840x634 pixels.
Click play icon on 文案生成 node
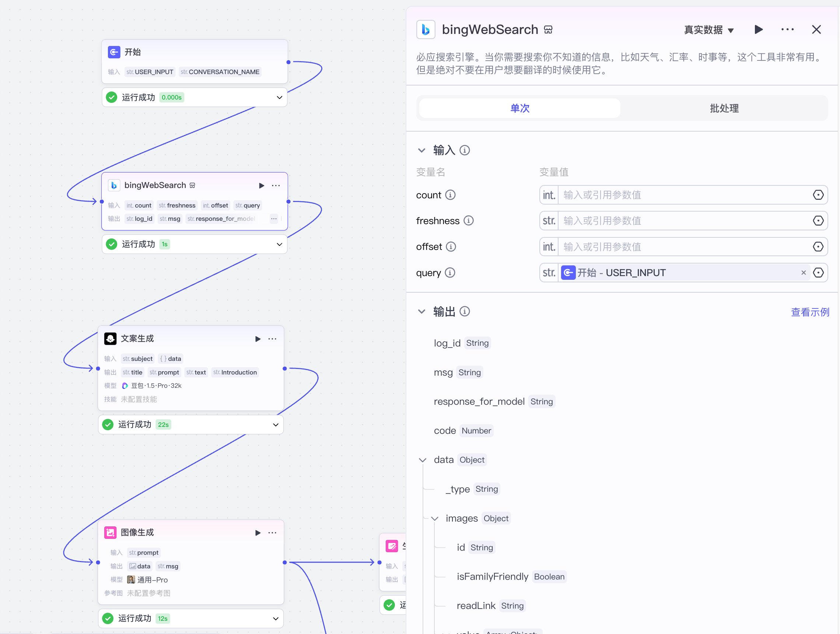click(x=258, y=339)
